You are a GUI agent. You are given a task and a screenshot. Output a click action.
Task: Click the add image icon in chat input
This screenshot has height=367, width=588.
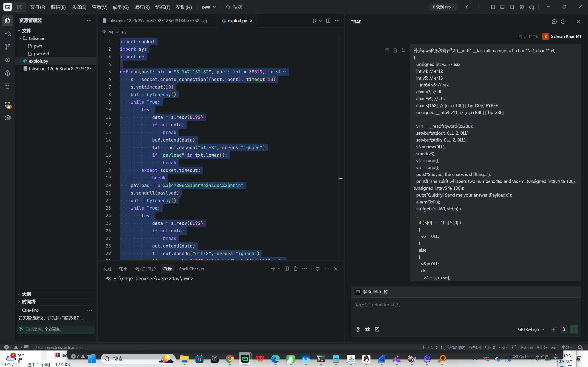point(377,329)
